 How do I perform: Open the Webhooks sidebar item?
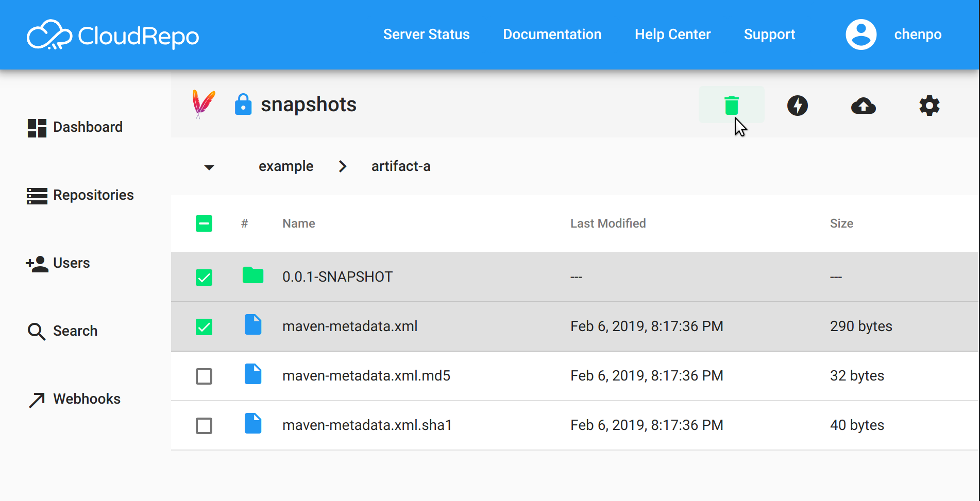click(x=74, y=399)
